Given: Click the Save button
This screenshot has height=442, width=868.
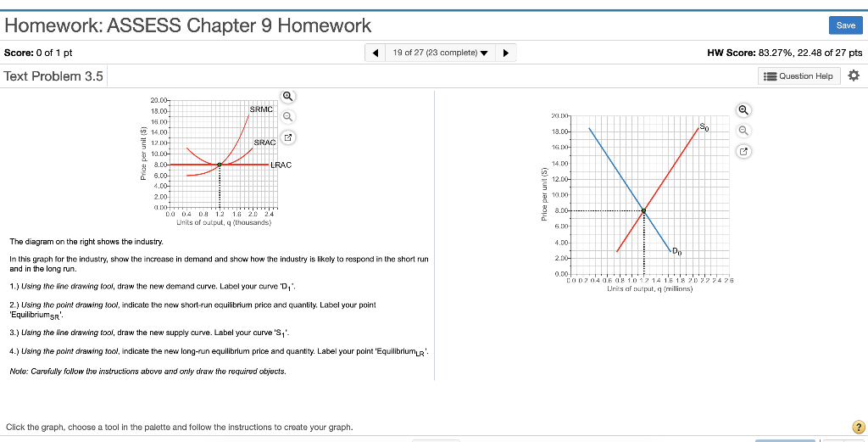Looking at the screenshot, I should 845,25.
